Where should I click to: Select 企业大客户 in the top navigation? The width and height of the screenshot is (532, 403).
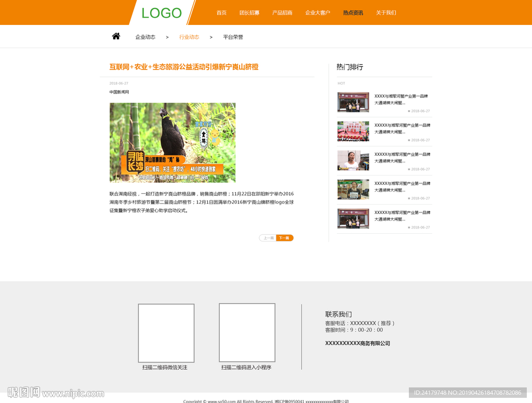coord(317,12)
